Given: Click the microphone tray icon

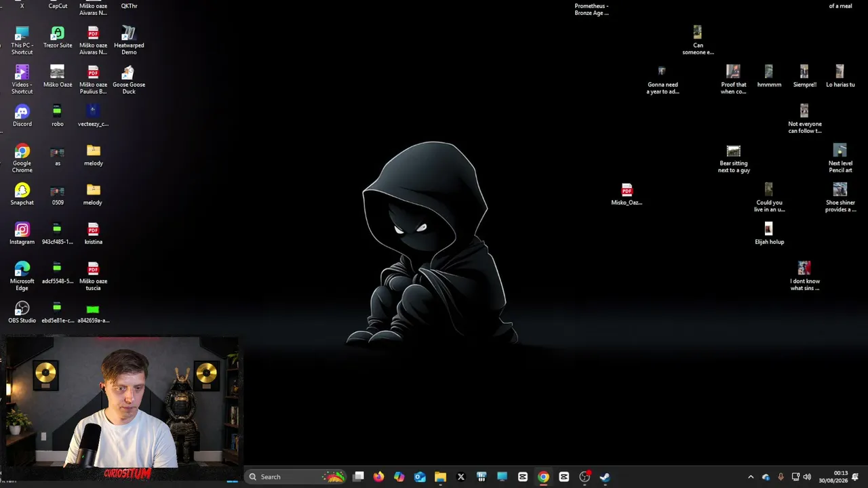Looking at the screenshot, I should 781,477.
